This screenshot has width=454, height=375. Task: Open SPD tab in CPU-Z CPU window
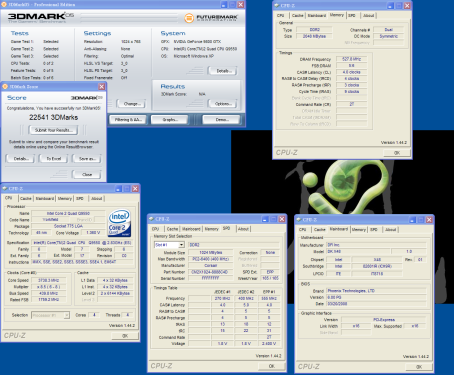[x=80, y=198]
